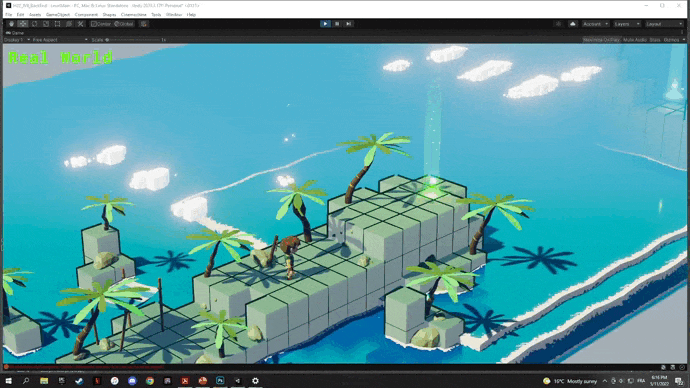
Task: Show hidden system tray icons
Action: 605,381
